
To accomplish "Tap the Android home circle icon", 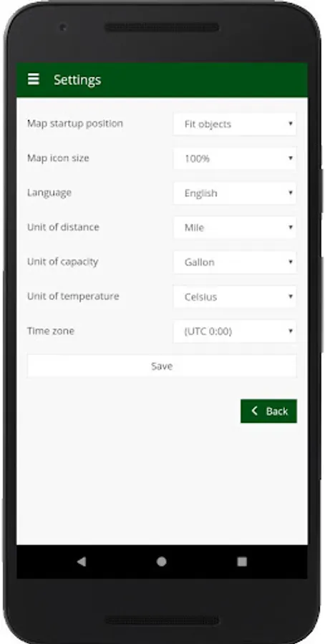I will tap(162, 562).
